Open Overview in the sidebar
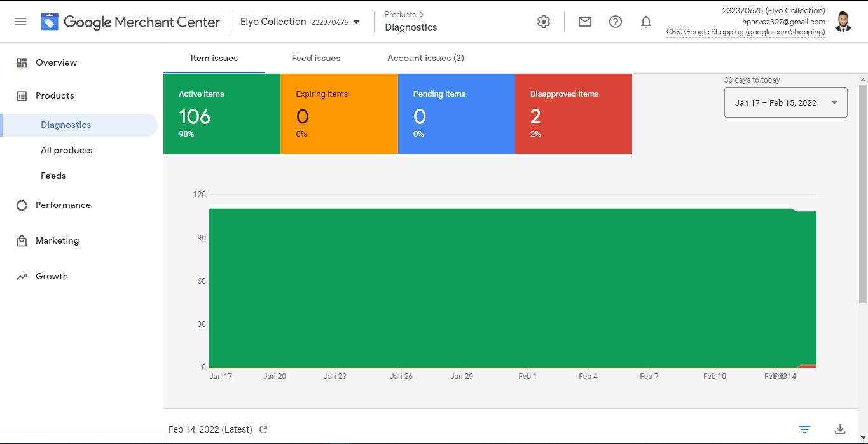Image resolution: width=868 pixels, height=444 pixels. click(x=56, y=62)
